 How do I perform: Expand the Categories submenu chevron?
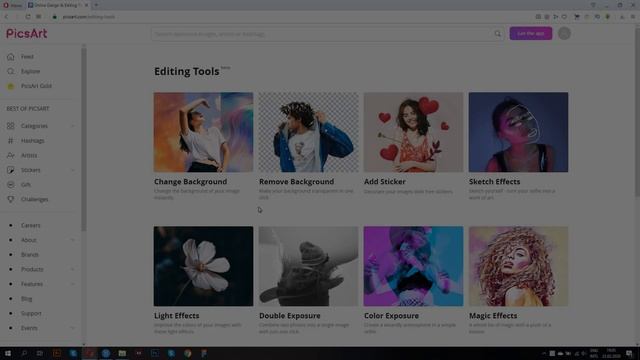73,126
